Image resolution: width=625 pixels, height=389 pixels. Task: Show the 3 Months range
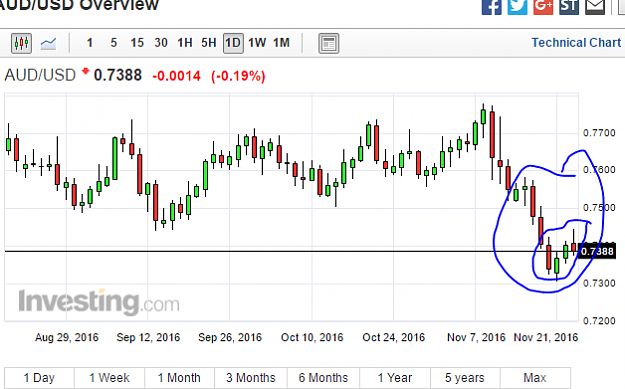(251, 377)
